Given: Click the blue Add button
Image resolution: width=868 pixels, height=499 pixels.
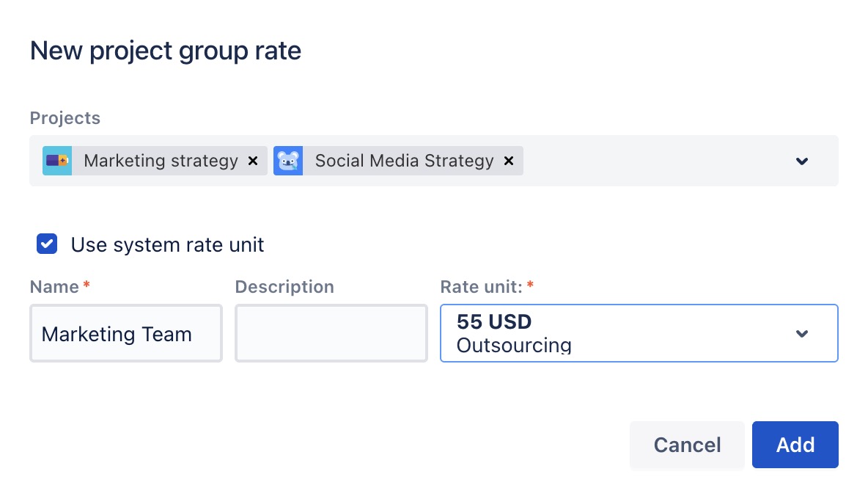Looking at the screenshot, I should click(x=795, y=445).
